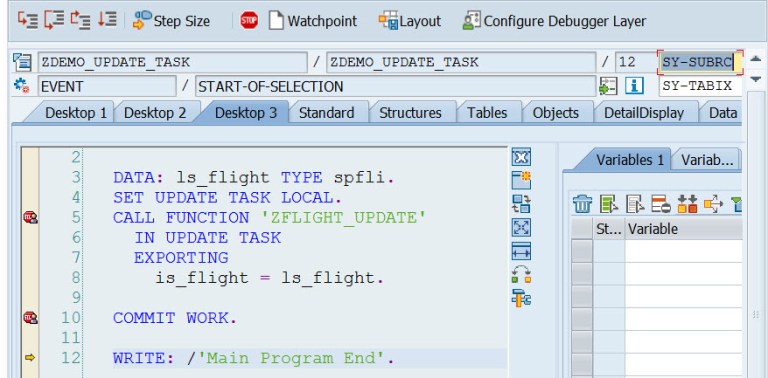Open the Structures tab

(x=410, y=113)
